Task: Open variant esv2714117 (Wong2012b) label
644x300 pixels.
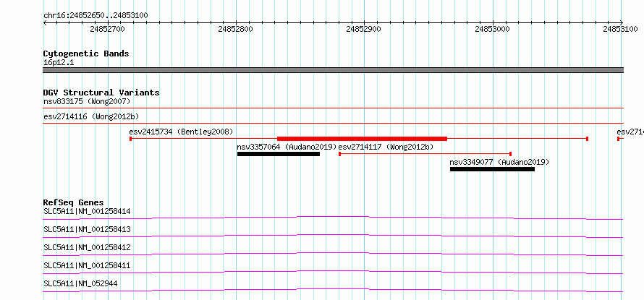Action: pyautogui.click(x=386, y=147)
